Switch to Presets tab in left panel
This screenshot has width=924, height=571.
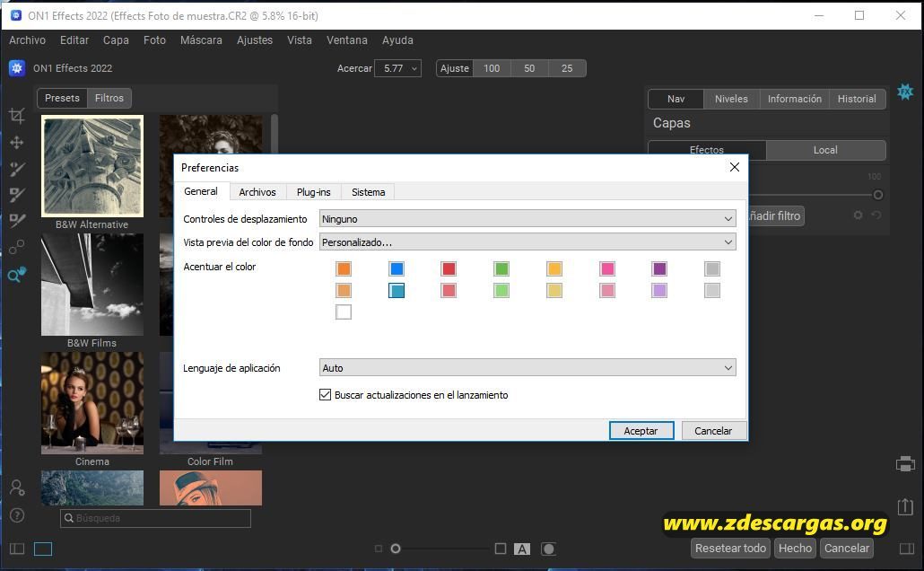[x=62, y=98]
